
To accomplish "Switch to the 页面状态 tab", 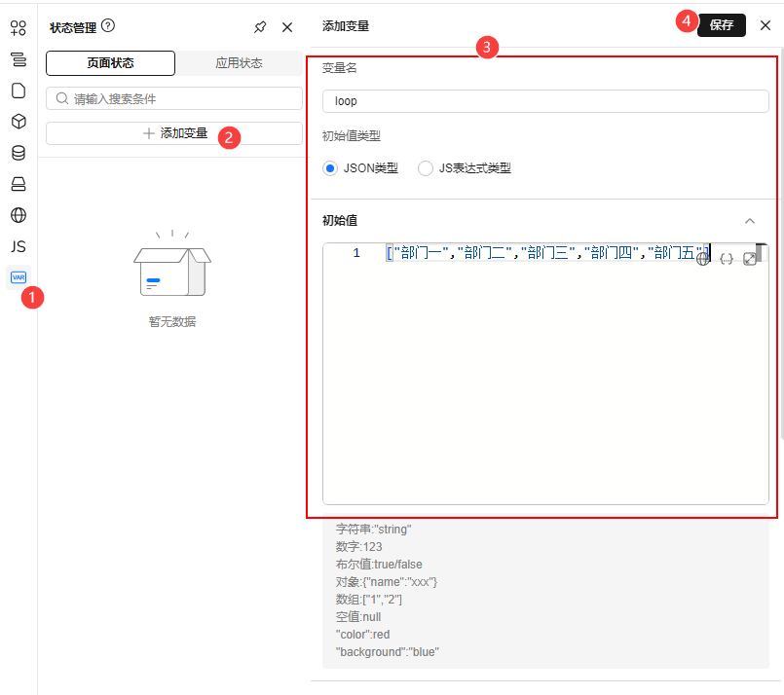I will 110,63.
